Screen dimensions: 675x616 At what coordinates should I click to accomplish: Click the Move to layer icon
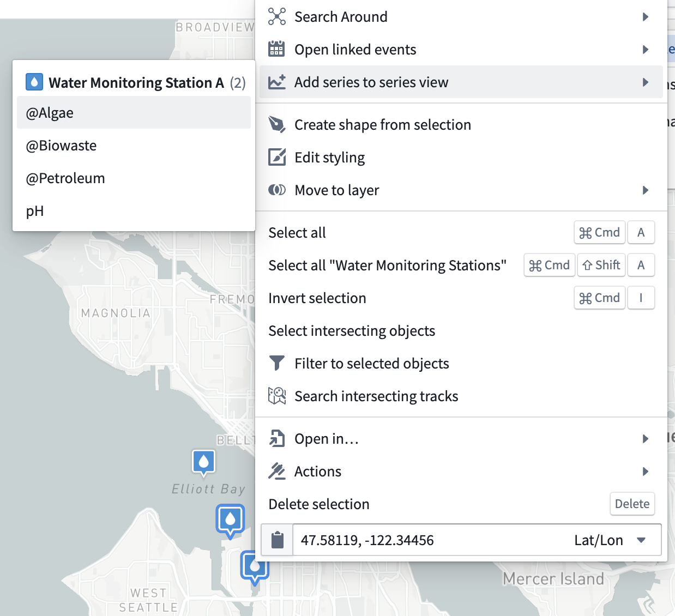tap(278, 190)
